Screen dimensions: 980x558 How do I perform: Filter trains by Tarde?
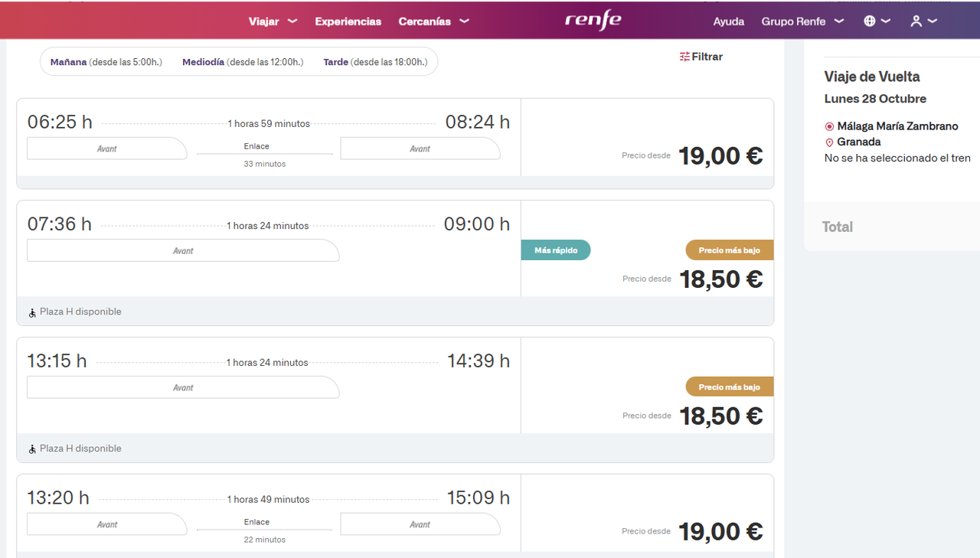pos(375,62)
